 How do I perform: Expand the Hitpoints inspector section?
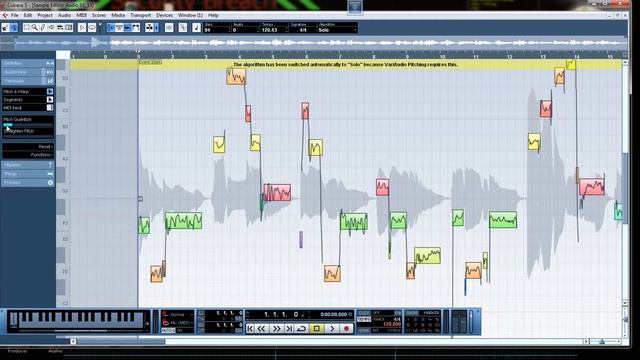(28, 164)
